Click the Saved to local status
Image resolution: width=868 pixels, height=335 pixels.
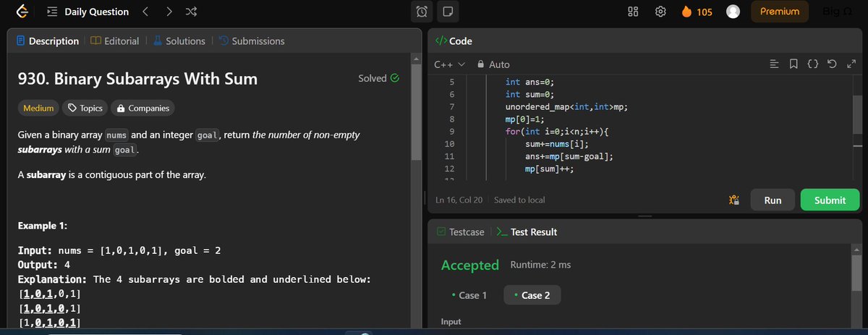[519, 200]
